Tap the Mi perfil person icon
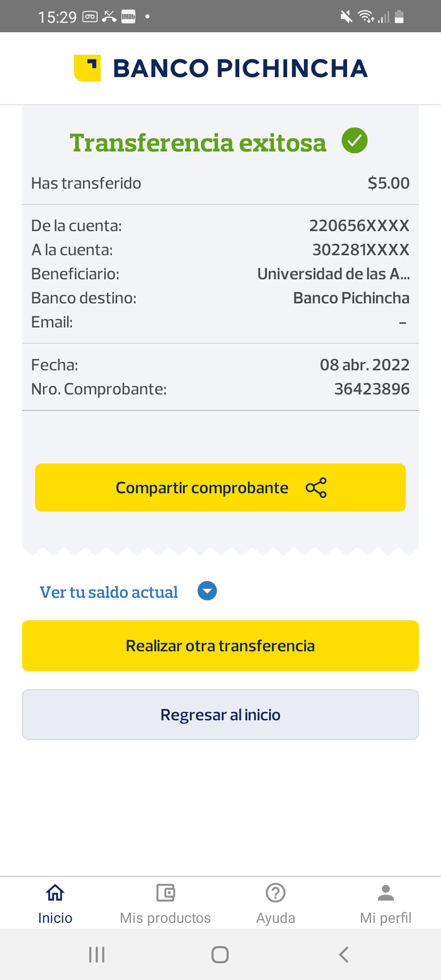 [385, 893]
